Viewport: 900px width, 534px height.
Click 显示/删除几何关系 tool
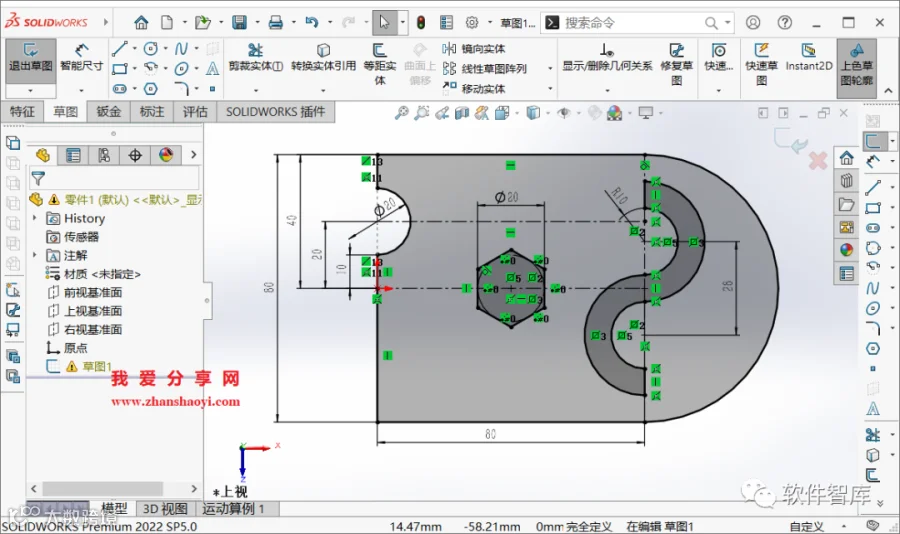tap(607, 57)
